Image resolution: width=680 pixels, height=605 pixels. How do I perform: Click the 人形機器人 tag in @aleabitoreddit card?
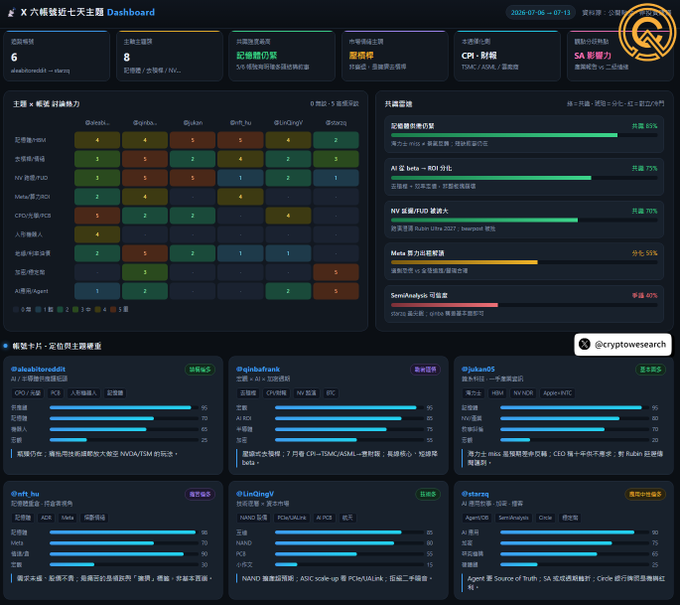point(84,393)
